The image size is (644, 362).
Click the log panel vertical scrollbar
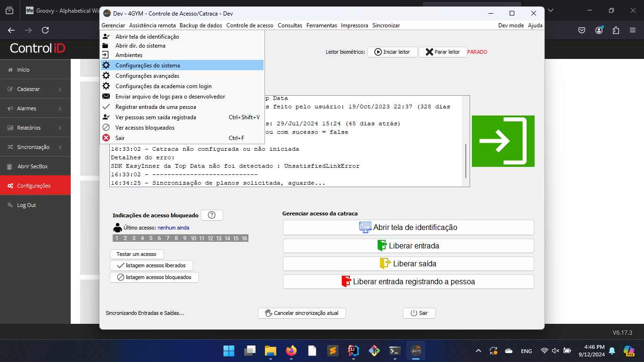click(x=466, y=160)
